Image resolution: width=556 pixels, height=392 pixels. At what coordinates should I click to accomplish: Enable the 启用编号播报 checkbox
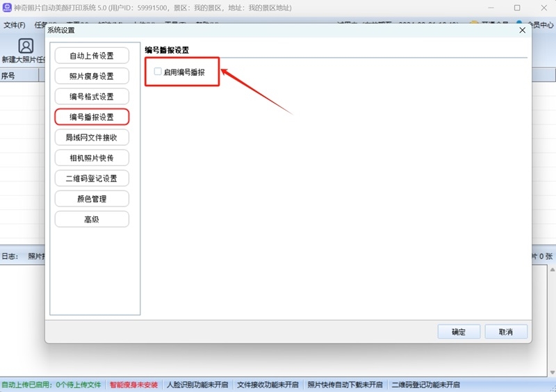[x=158, y=72]
